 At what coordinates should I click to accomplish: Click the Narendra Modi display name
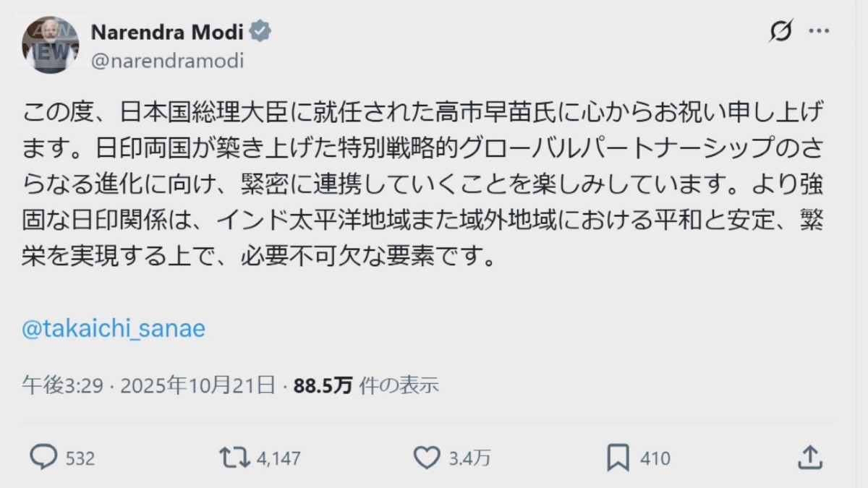pyautogui.click(x=169, y=32)
